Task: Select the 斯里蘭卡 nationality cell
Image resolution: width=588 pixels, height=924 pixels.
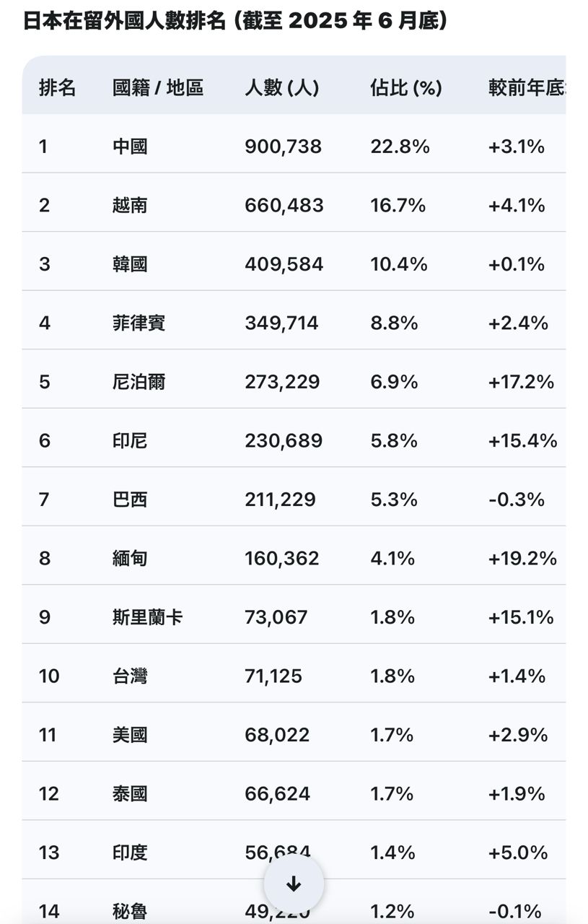Action: click(x=147, y=617)
